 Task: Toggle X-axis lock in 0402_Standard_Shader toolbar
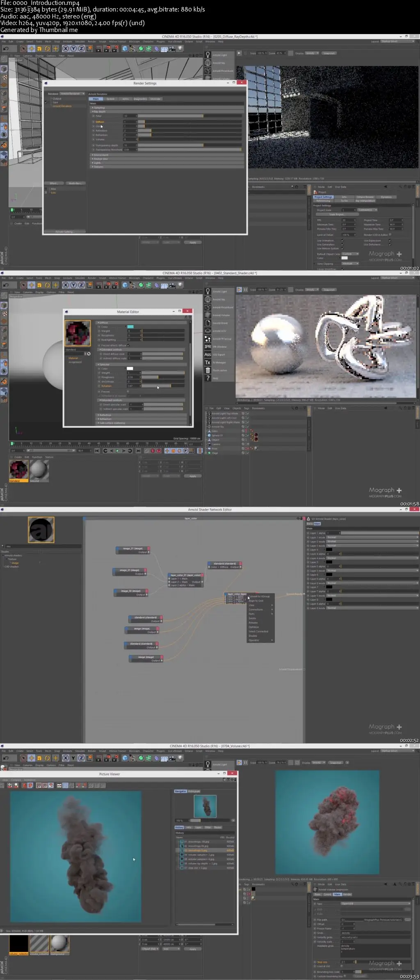pyautogui.click(x=66, y=285)
